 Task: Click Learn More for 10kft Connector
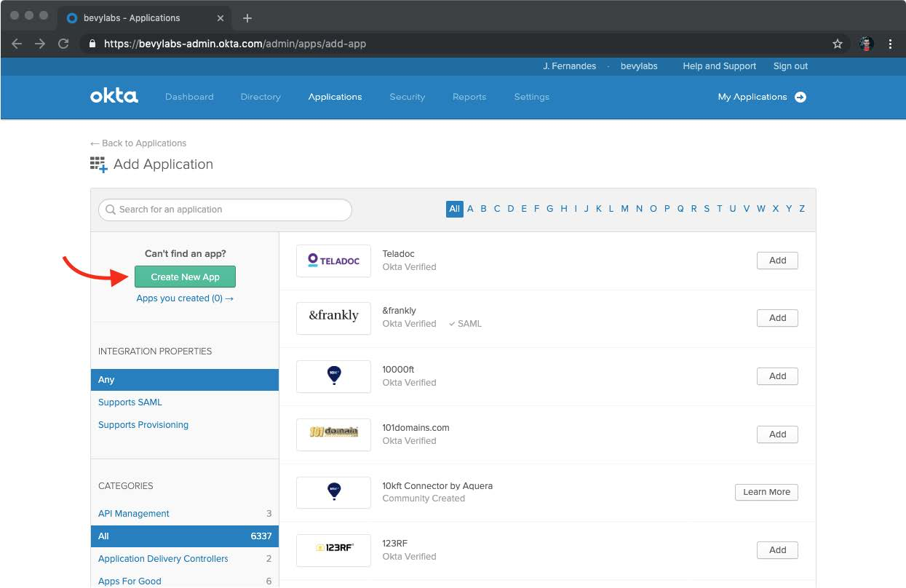click(x=766, y=492)
